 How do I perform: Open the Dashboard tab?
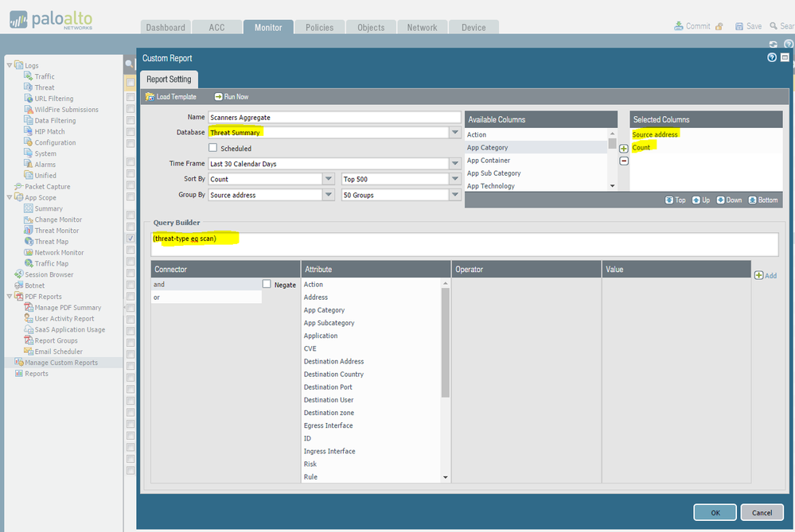coord(166,27)
